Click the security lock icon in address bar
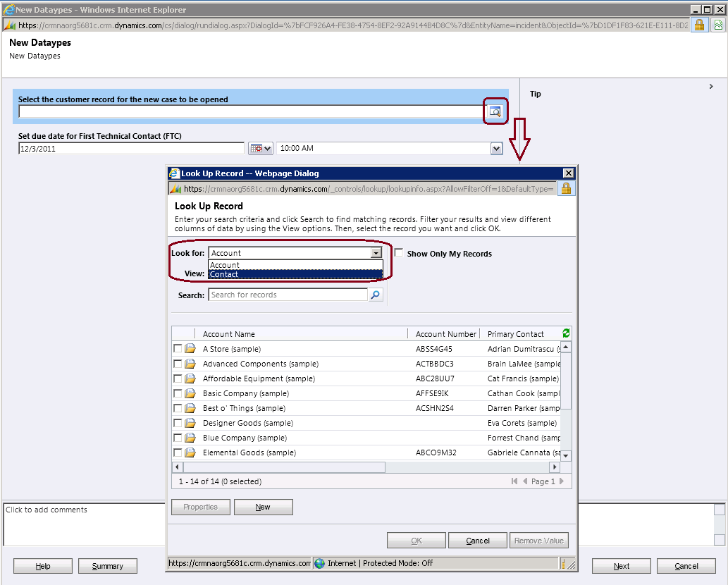 [698, 25]
